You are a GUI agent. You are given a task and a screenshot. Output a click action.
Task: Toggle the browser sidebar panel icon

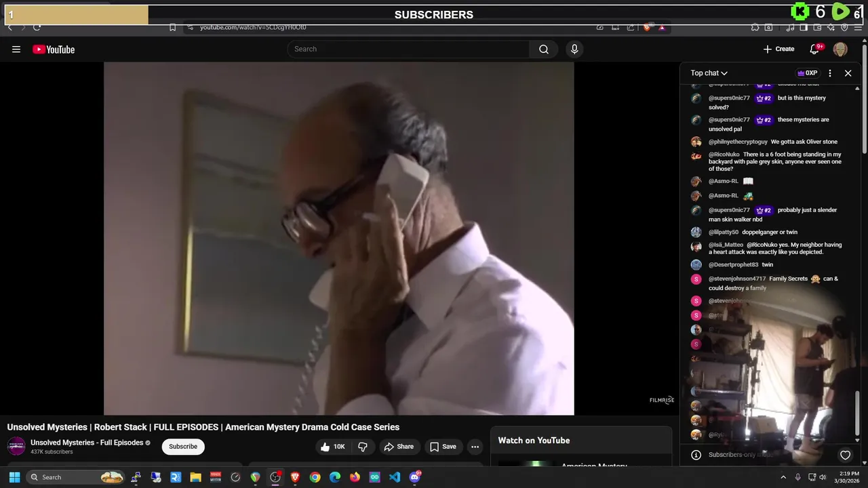pos(804,27)
